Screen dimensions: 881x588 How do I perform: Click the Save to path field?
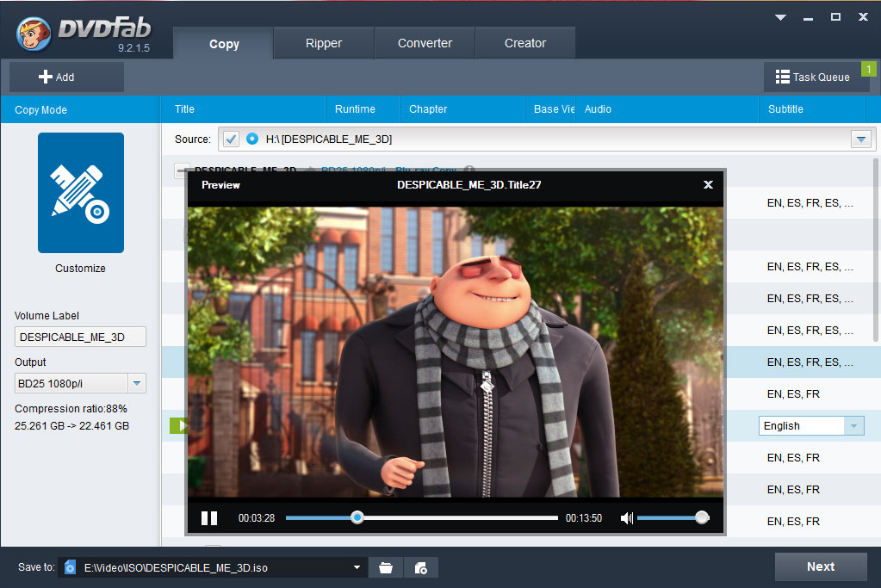(x=214, y=568)
